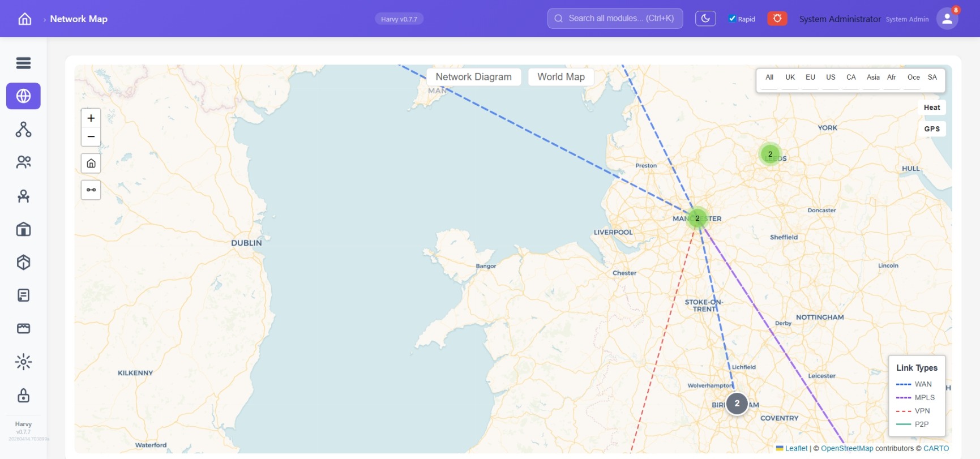Select the US region filter
This screenshot has height=459, width=980.
[x=831, y=78]
